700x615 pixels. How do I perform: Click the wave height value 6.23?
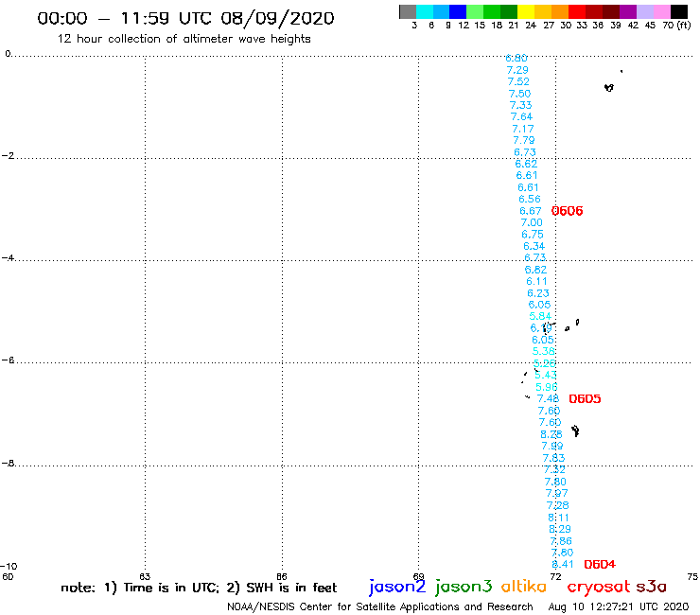[538, 293]
